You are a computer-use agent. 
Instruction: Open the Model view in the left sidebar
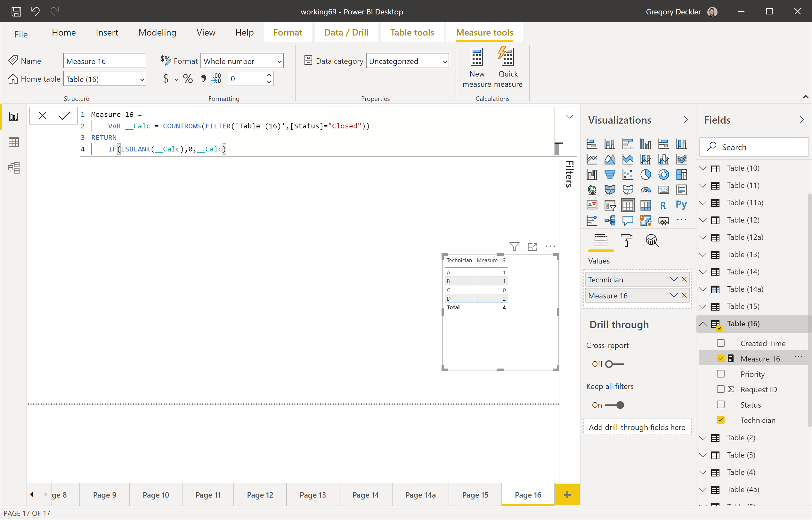(13, 167)
